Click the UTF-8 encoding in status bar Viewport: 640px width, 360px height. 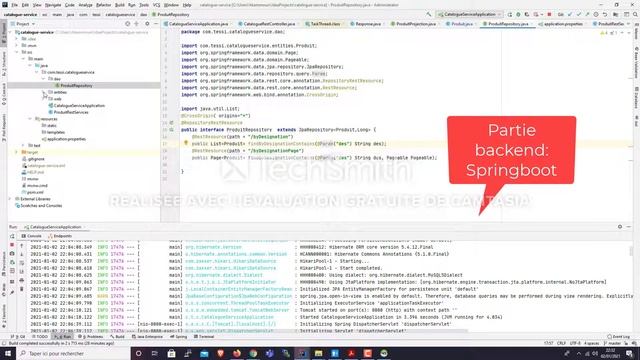click(575, 343)
